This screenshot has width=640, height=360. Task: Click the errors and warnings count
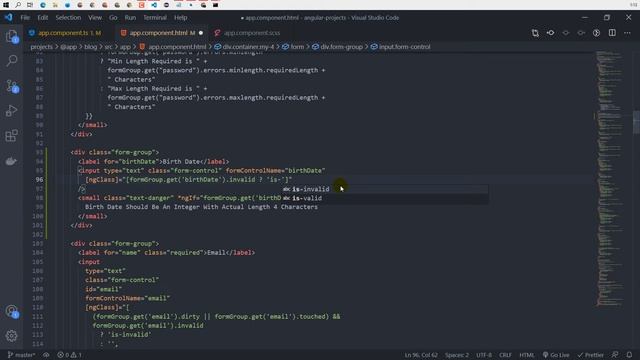[69, 355]
